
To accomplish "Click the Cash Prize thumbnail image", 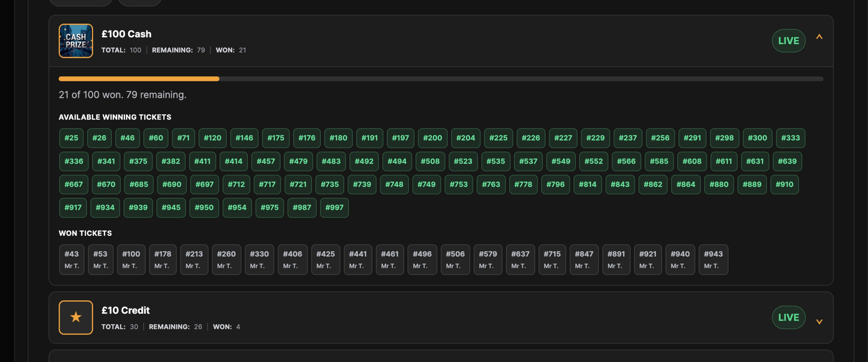I will [76, 41].
